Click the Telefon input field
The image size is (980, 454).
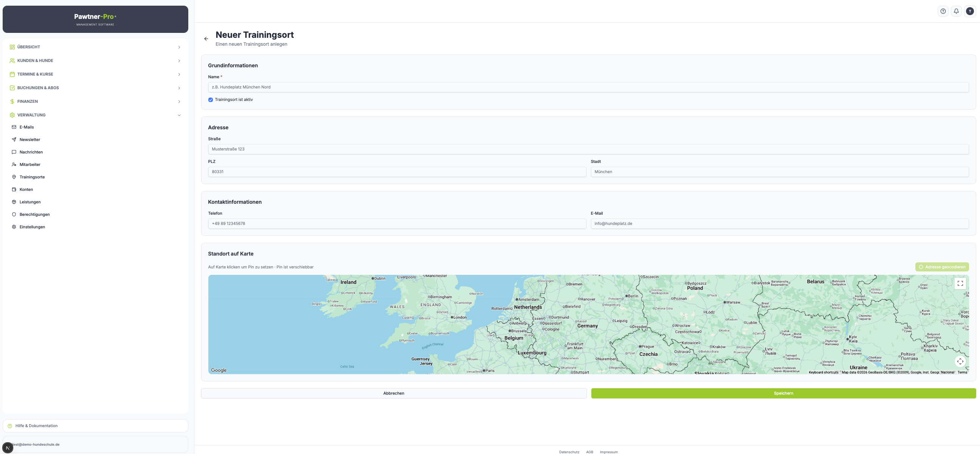397,223
